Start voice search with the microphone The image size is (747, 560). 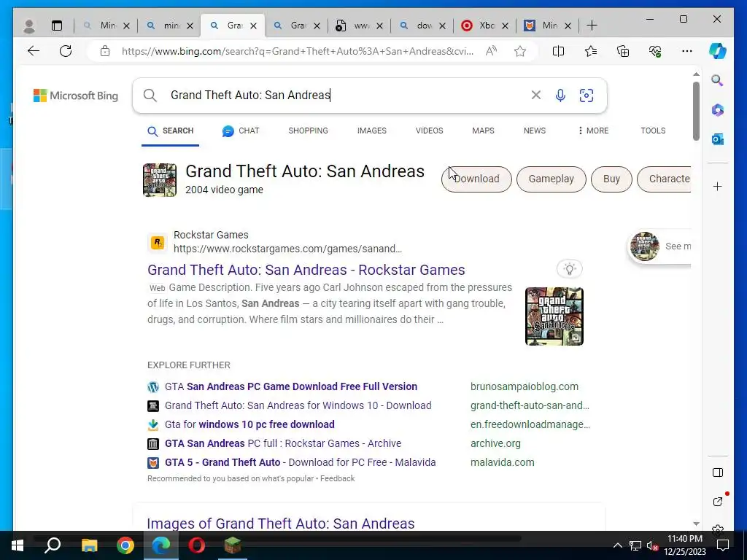[x=561, y=96]
